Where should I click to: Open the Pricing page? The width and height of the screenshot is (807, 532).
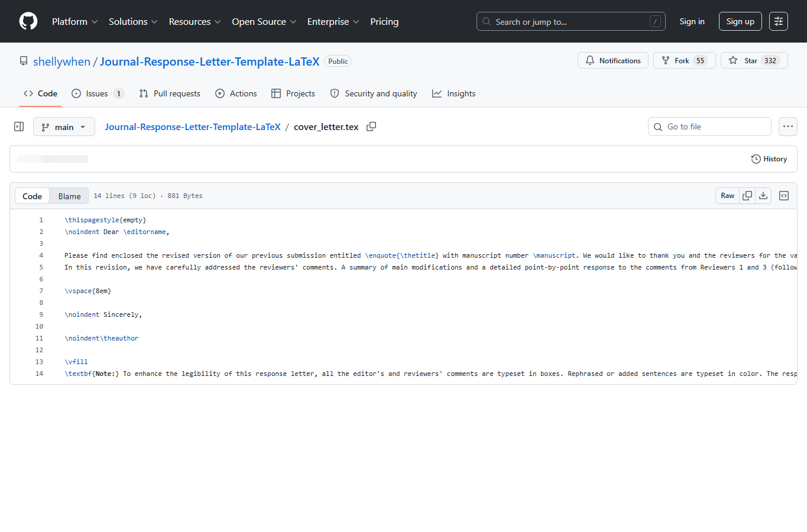point(384,21)
